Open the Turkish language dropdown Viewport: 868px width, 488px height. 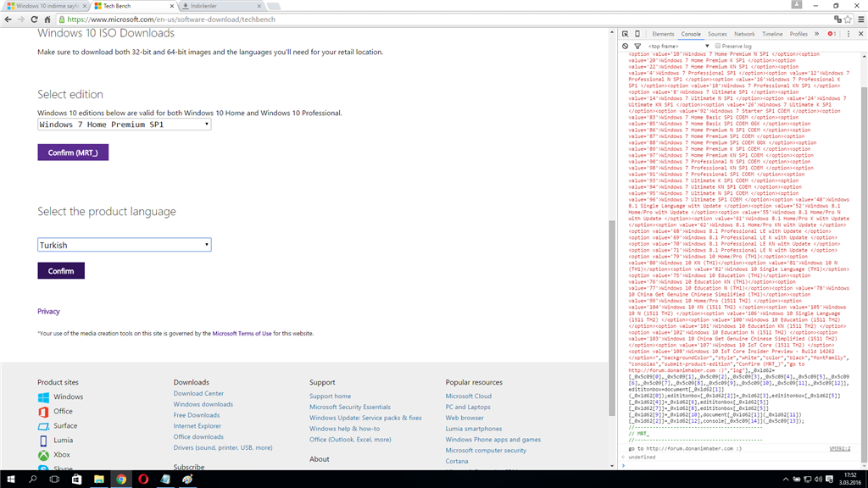(x=124, y=245)
